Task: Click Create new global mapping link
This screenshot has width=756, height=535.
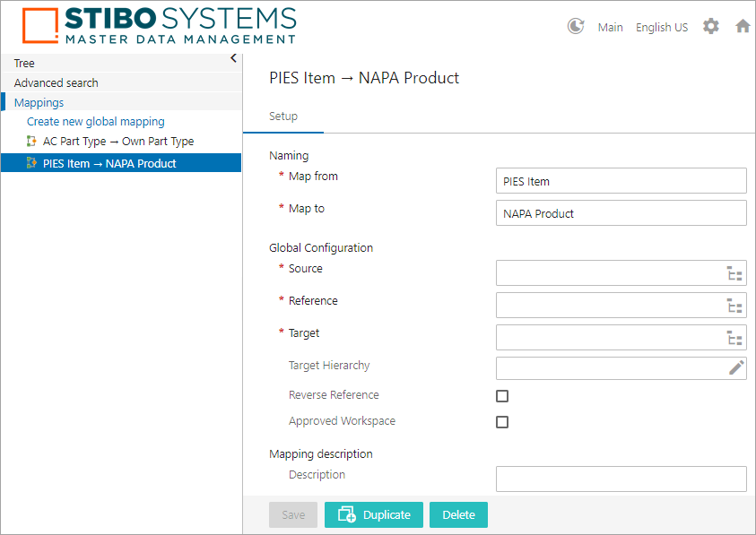Action: [95, 122]
